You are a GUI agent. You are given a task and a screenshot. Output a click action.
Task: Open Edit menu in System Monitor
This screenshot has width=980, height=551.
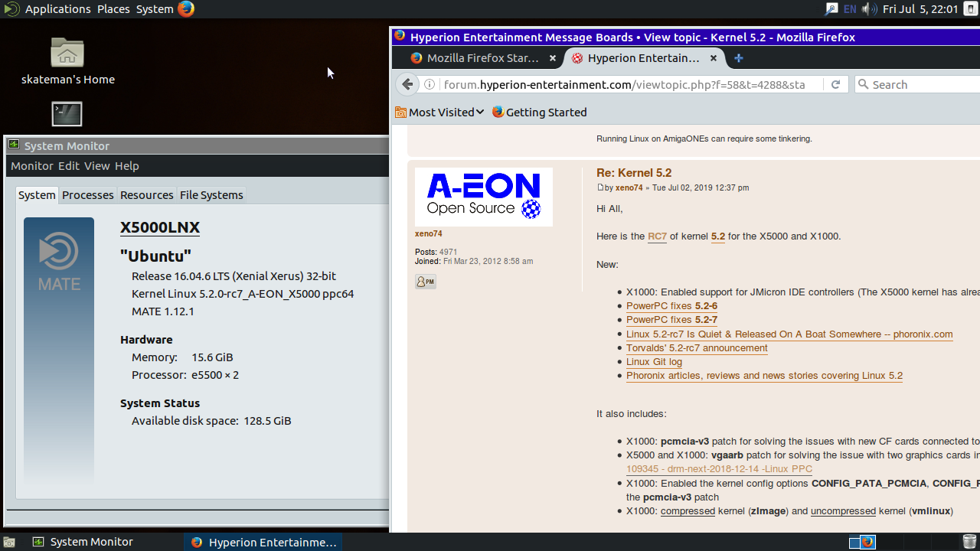point(69,166)
